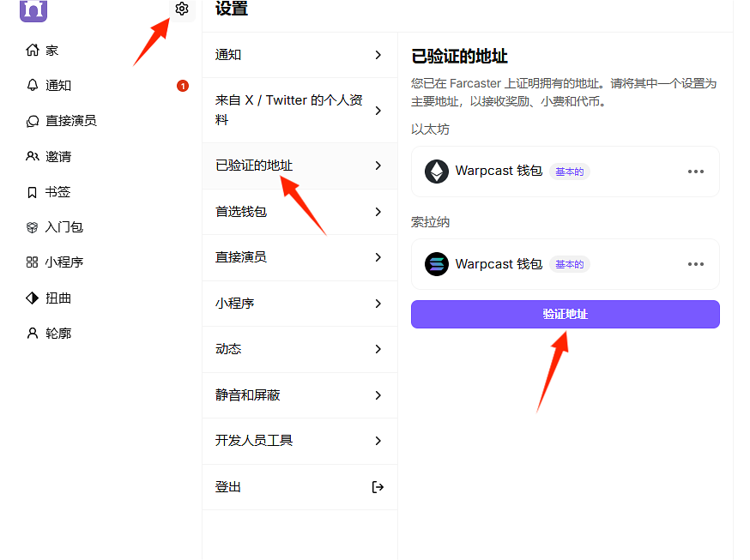The height and width of the screenshot is (560, 750).
Task: Expand the 开发人员工具 row chevron
Action: [x=378, y=441]
